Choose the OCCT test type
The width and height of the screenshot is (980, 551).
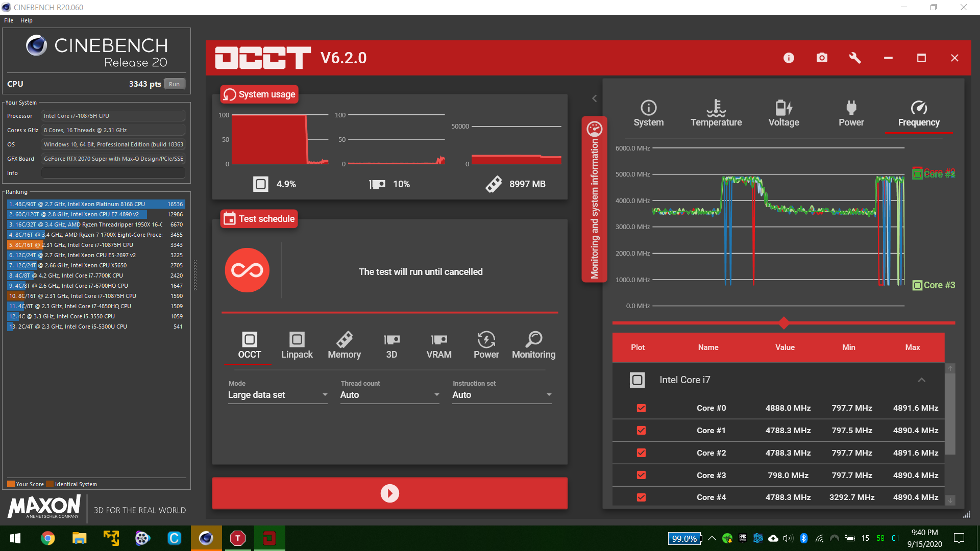click(x=250, y=345)
